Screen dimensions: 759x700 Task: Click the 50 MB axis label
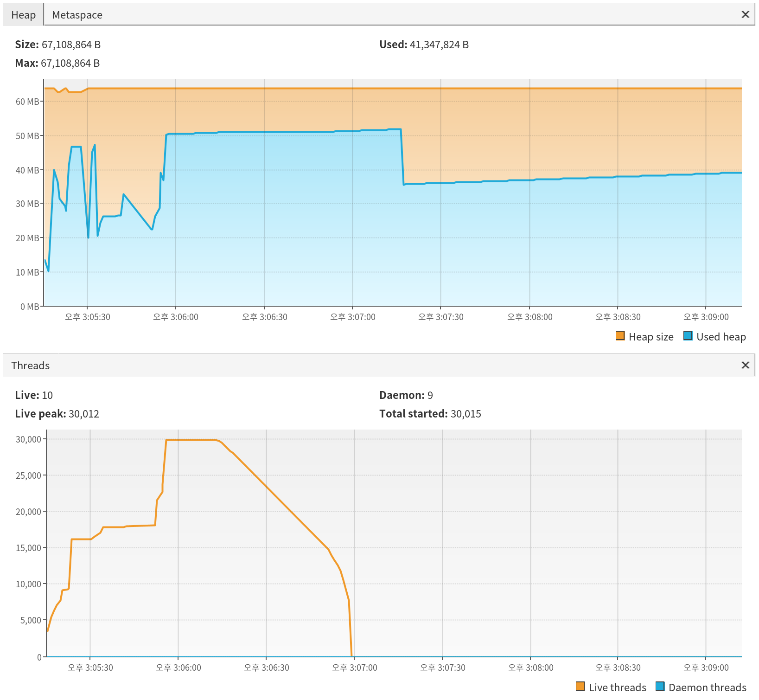27,136
